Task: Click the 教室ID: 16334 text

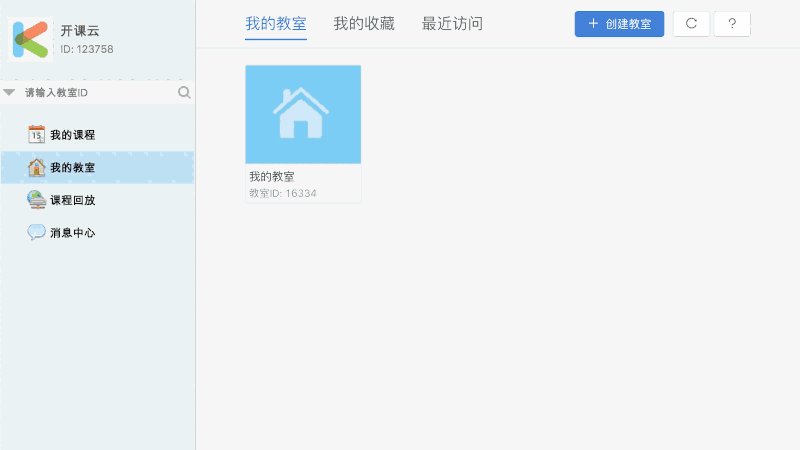Action: click(283, 193)
